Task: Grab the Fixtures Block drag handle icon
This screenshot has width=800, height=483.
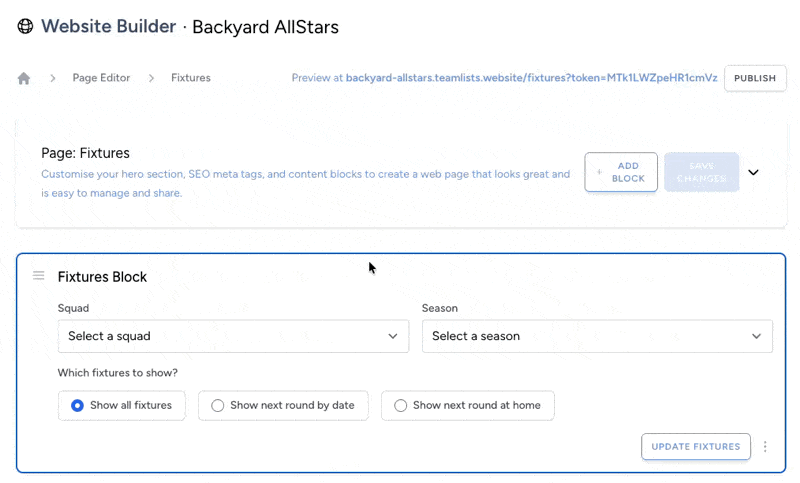Action: pyautogui.click(x=39, y=276)
